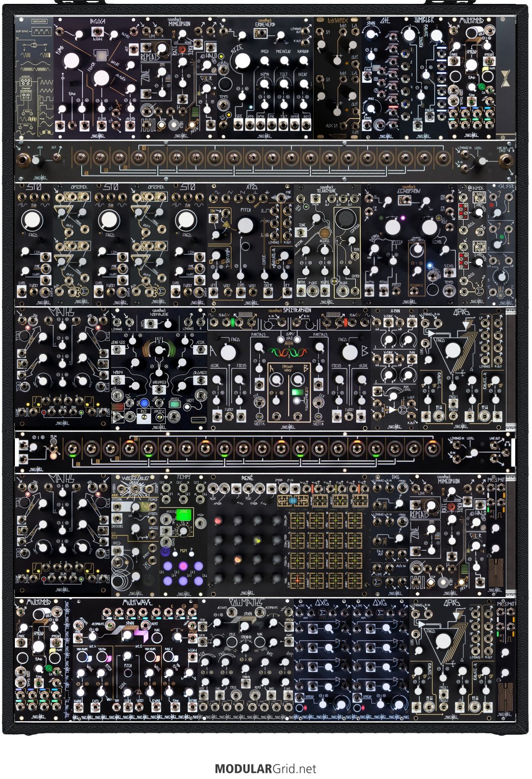
Task: Click the Decay knob on Erbe-Verb
Action: pos(304,83)
